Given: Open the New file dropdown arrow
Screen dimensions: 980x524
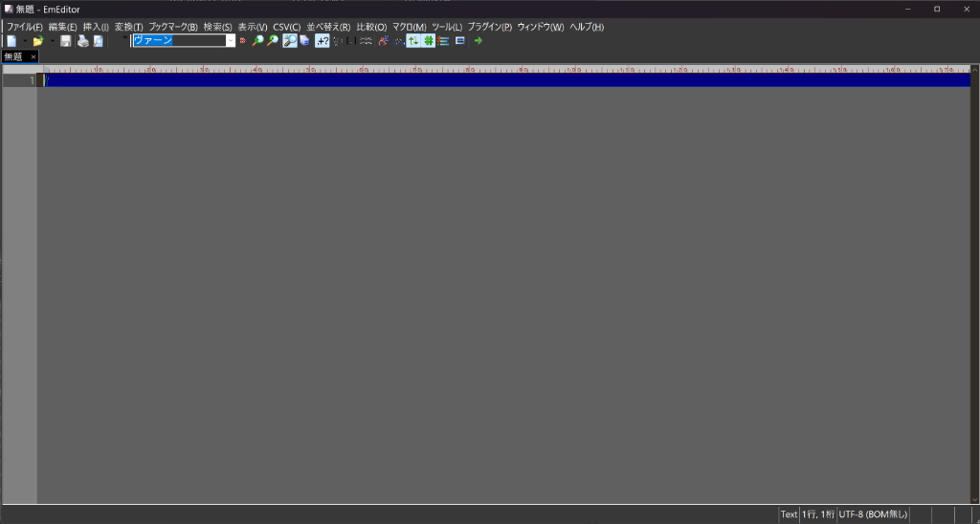Looking at the screenshot, I should 25,41.
